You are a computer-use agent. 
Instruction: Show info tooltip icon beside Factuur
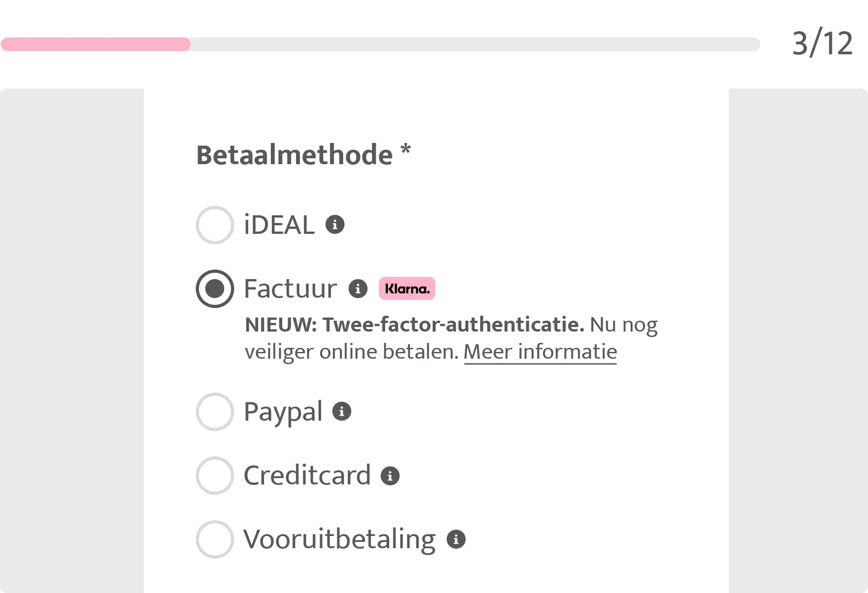coord(358,289)
